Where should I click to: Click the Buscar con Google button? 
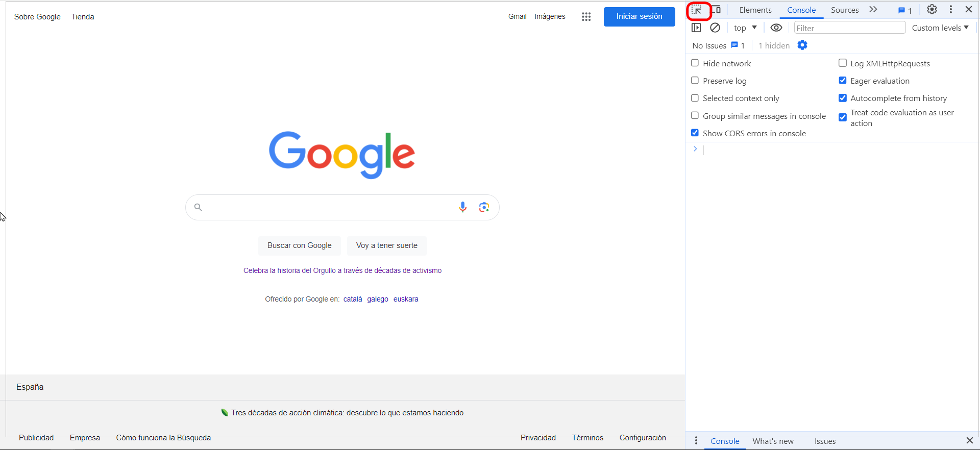point(300,245)
